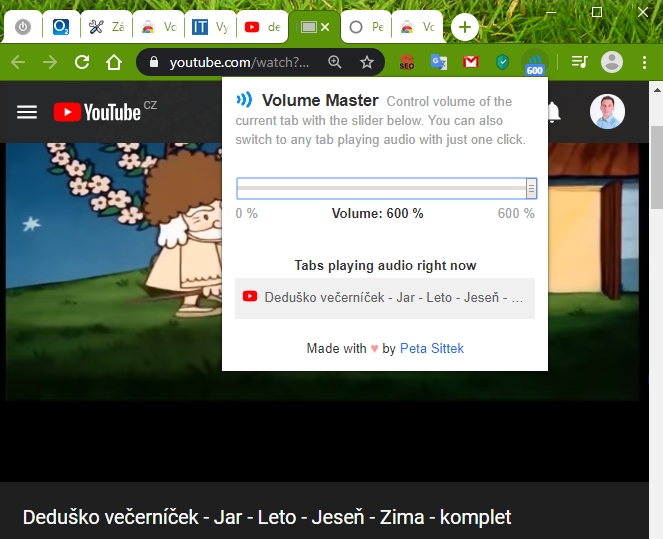
Task: Open the green shield extension
Action: tap(502, 63)
